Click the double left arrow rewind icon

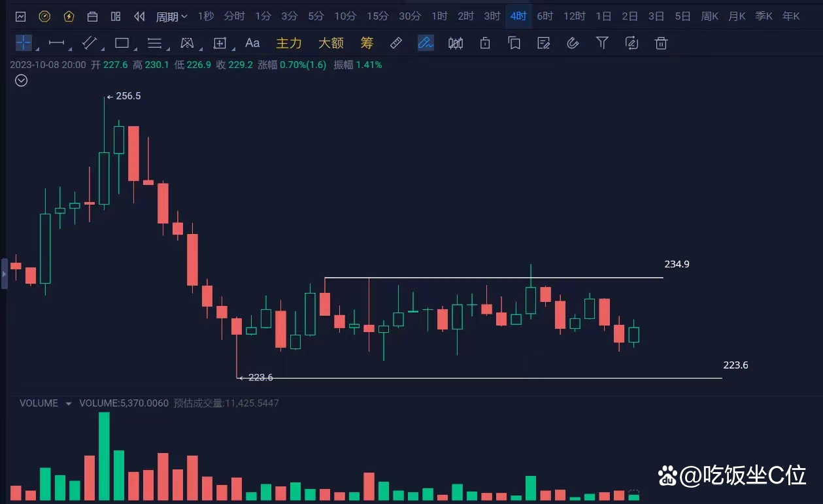click(139, 16)
